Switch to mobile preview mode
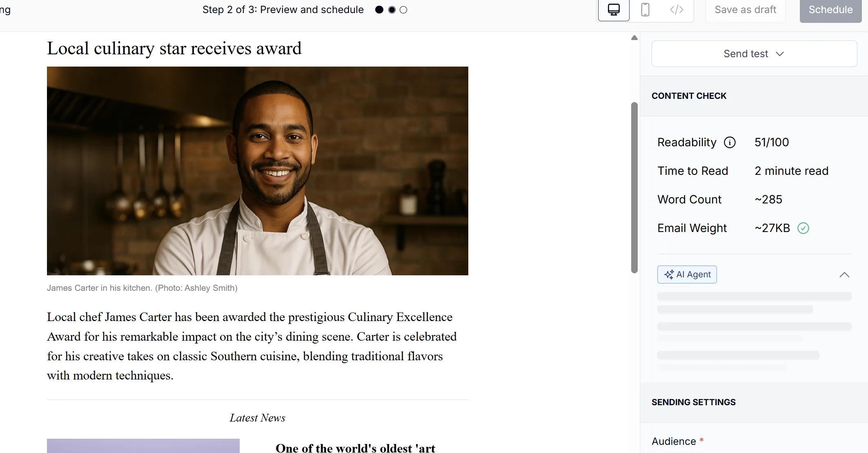 click(645, 10)
